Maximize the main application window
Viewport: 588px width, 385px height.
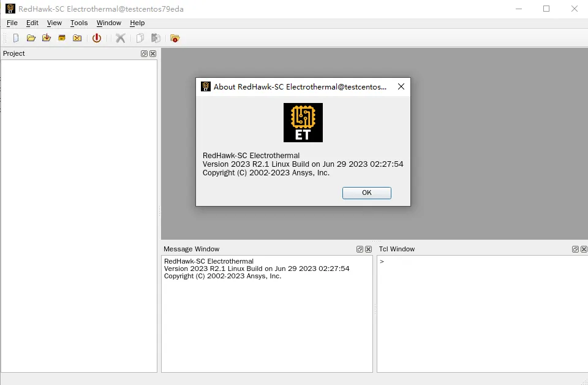[546, 9]
